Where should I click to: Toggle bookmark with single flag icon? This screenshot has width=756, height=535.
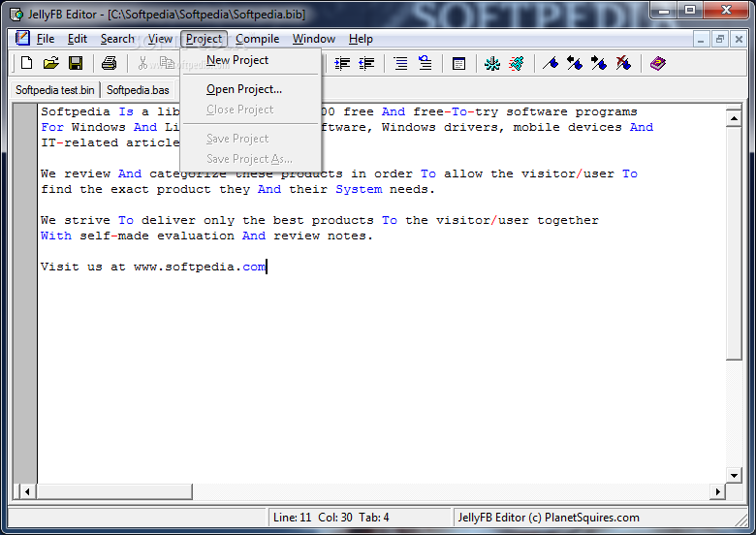coord(551,63)
